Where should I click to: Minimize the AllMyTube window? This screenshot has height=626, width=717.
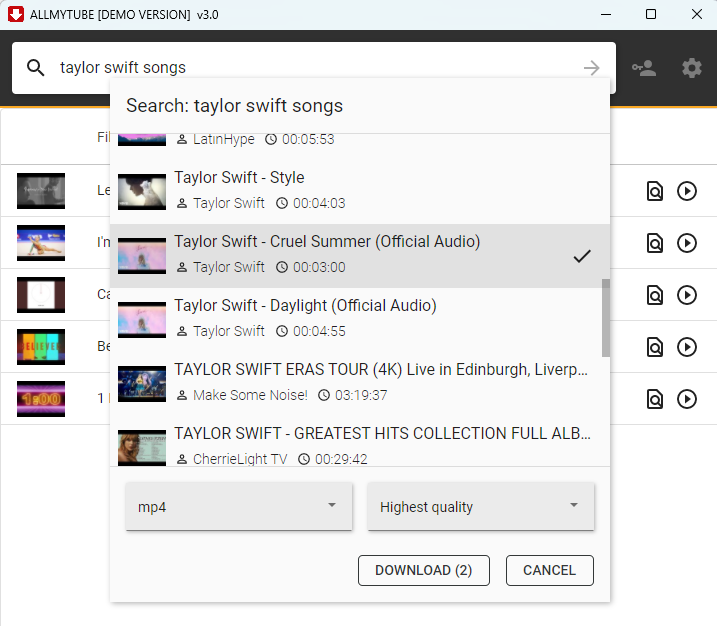pyautogui.click(x=606, y=14)
